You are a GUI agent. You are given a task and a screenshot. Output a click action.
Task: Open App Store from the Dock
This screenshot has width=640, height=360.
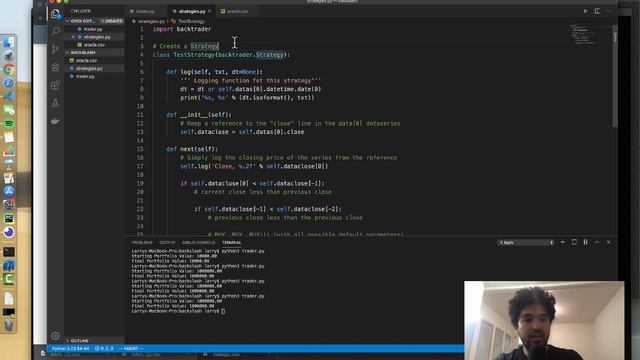coord(9,191)
